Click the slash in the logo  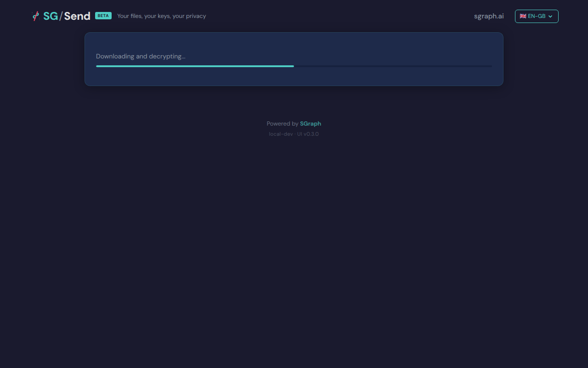(61, 16)
